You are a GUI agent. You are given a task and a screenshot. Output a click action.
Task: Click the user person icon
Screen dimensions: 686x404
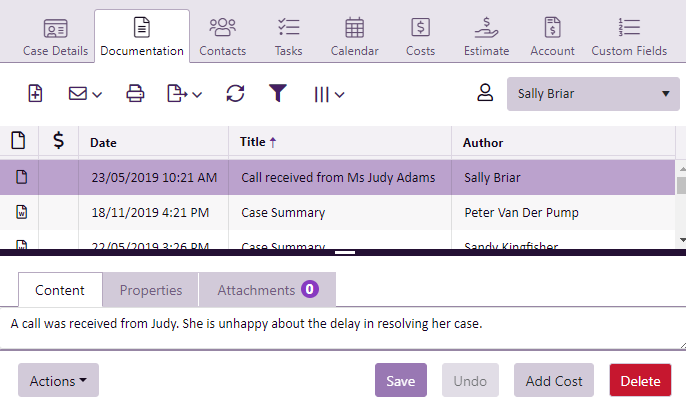(485, 94)
